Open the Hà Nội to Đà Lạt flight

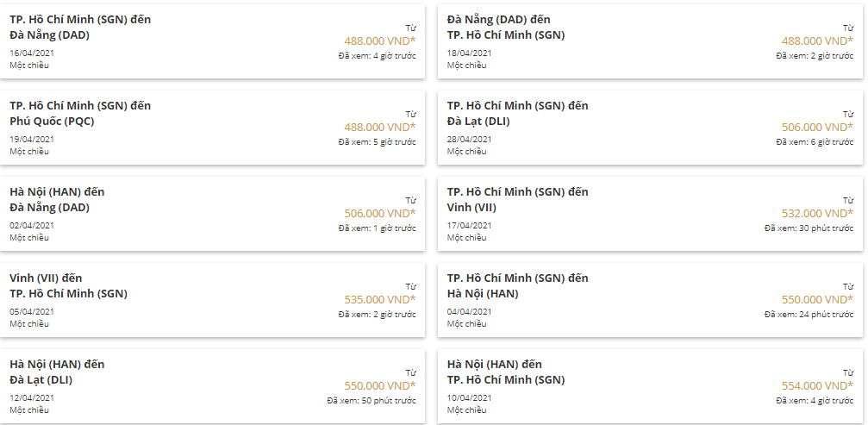coord(57,372)
